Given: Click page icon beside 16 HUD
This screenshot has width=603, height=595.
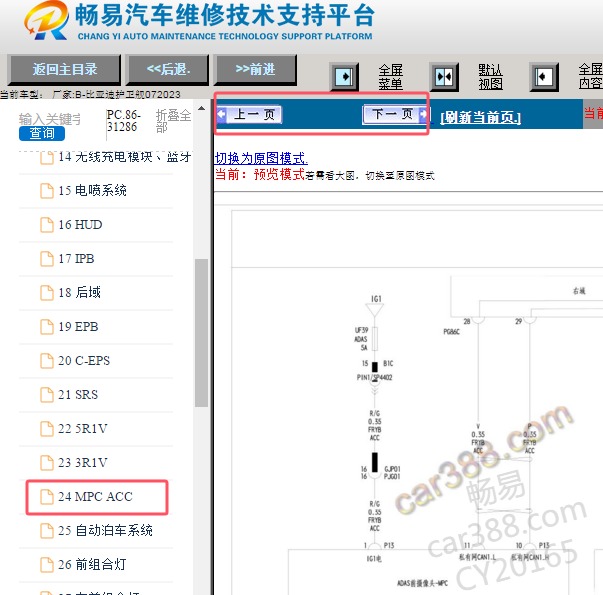Looking at the screenshot, I should coord(47,225).
